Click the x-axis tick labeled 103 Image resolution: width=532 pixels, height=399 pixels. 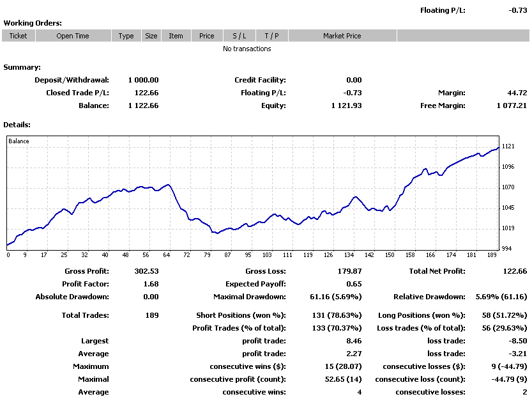coord(267,254)
